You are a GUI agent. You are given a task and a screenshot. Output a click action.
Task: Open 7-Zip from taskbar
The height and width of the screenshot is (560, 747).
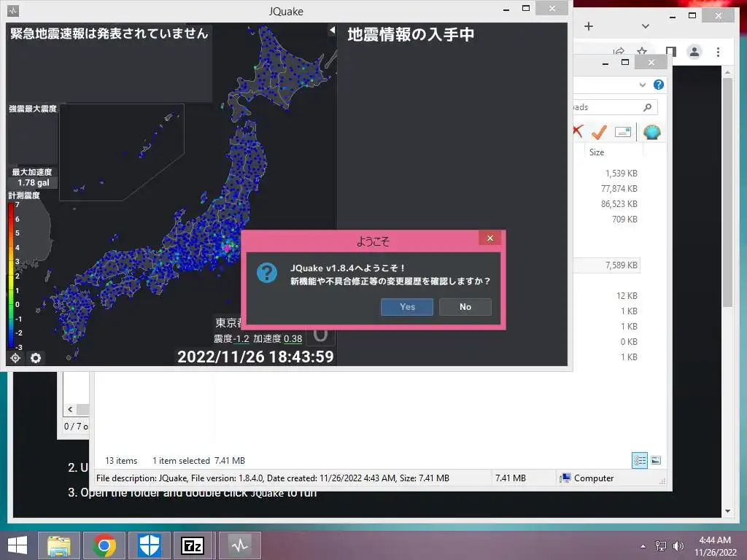tap(193, 545)
